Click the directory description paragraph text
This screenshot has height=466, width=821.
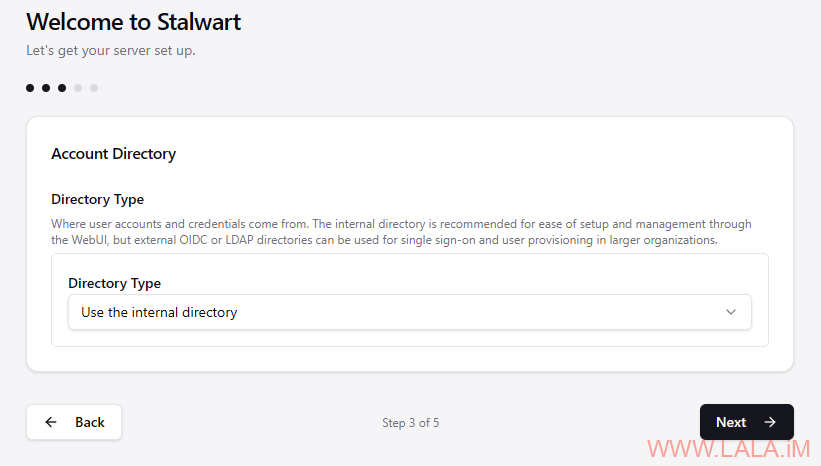pyautogui.click(x=401, y=232)
